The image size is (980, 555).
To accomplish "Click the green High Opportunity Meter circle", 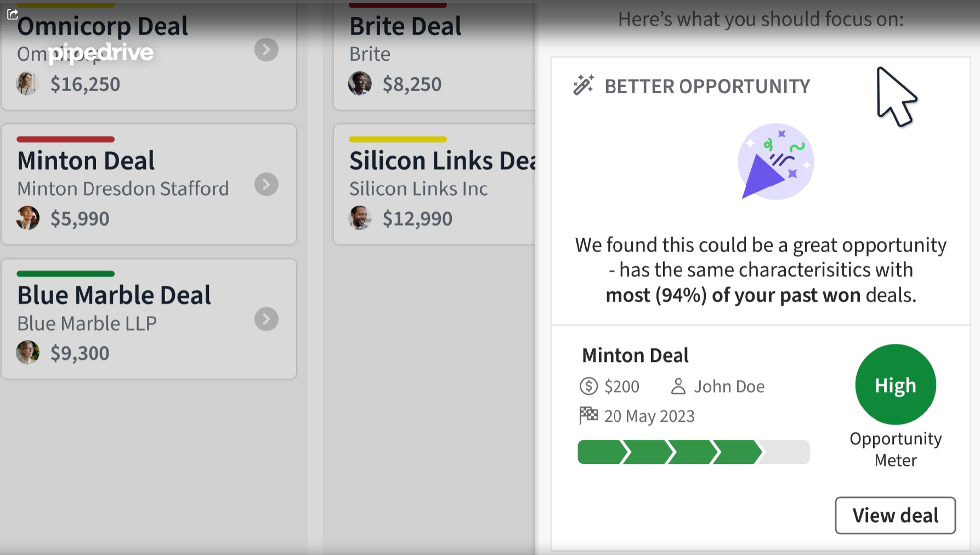I will pyautogui.click(x=896, y=384).
